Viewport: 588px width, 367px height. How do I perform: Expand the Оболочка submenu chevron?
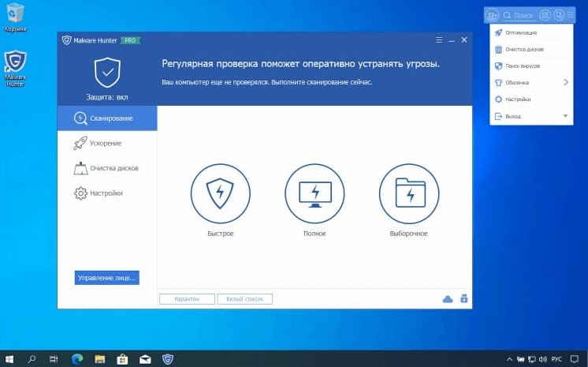[x=566, y=82]
